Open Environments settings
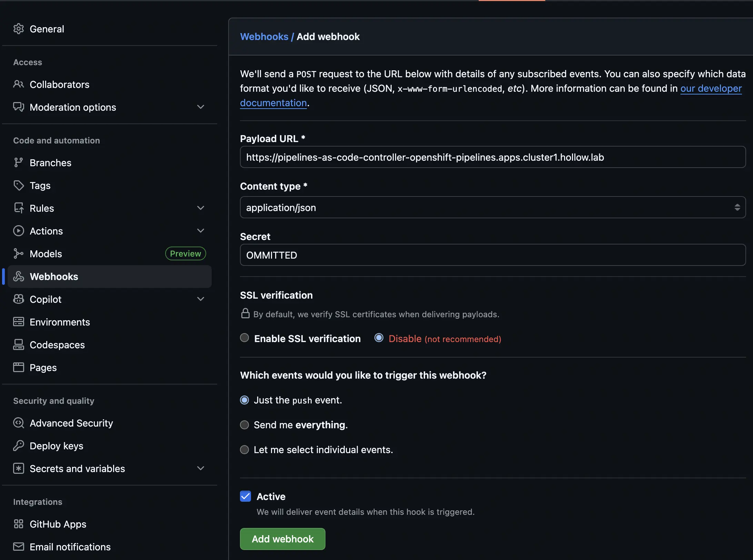Viewport: 753px width, 560px height. (x=110, y=322)
